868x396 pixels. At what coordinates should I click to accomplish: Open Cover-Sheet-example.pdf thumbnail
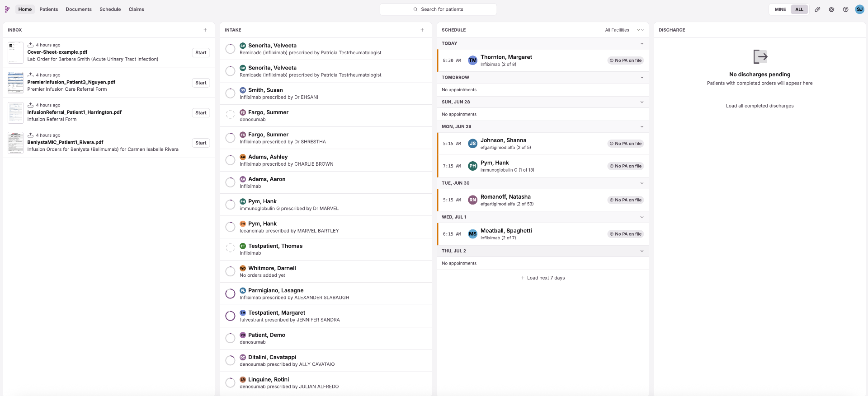pyautogui.click(x=15, y=53)
